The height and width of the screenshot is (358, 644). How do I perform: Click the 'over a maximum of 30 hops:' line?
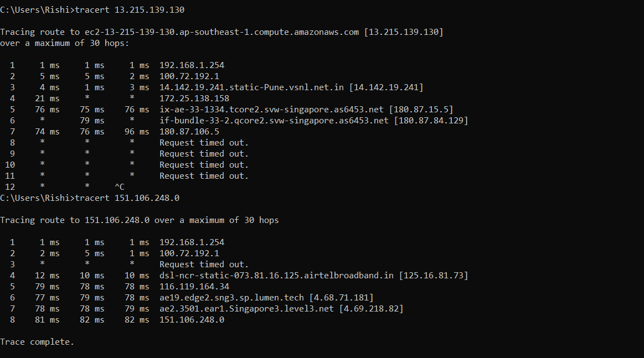point(64,43)
